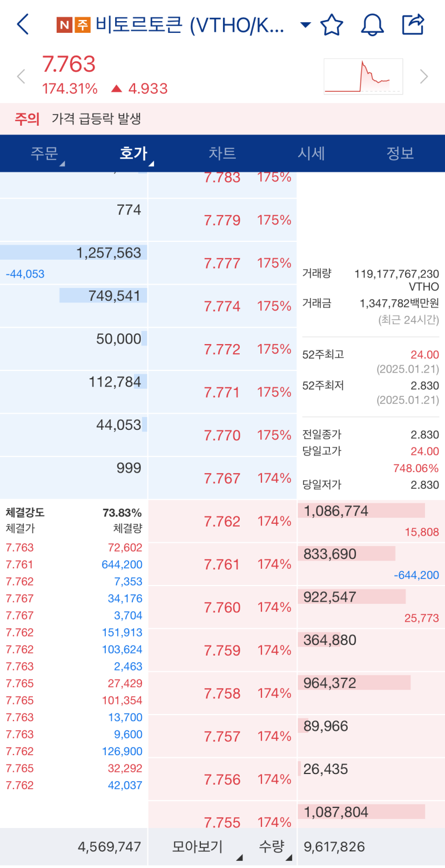
Task: Select the ask price 7.770 row
Action: click(222, 435)
